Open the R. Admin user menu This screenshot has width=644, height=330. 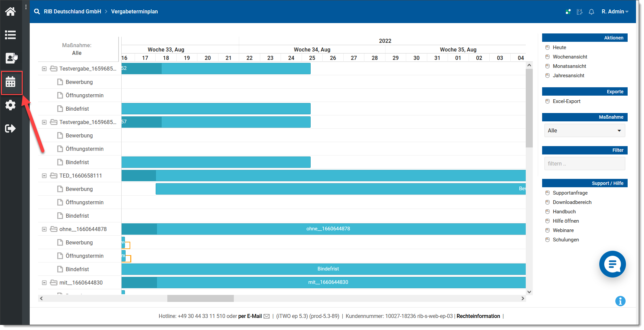coord(615,11)
